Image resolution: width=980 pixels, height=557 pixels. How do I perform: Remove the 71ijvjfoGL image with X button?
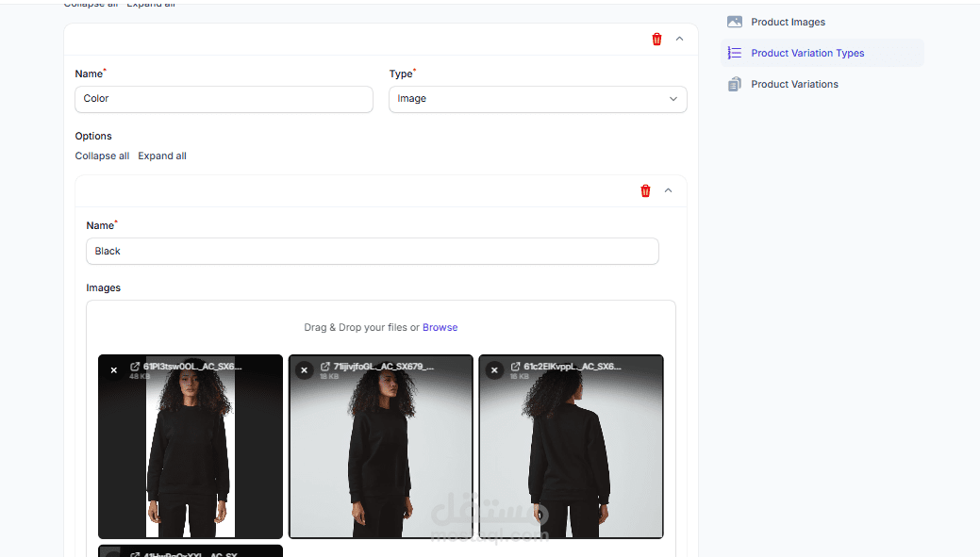(x=305, y=370)
